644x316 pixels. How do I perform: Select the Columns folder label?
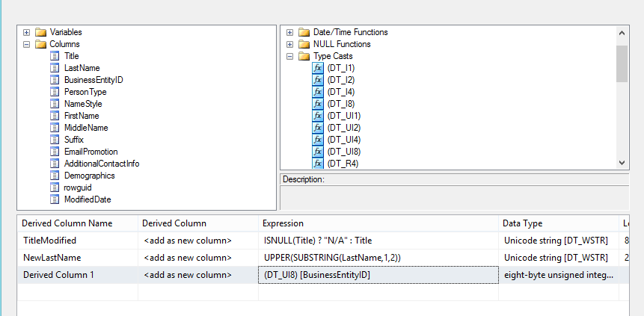tap(64, 44)
